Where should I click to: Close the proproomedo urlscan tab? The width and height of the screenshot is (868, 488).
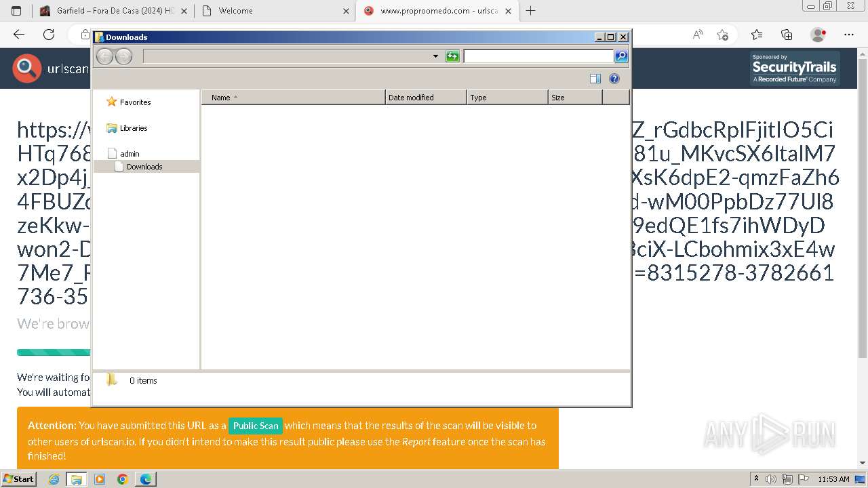[x=508, y=11]
